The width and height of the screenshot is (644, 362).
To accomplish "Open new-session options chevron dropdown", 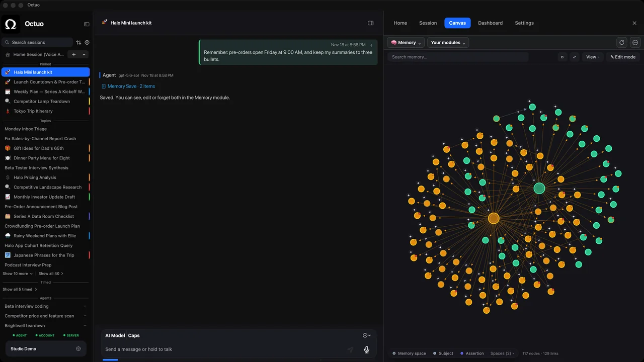I will (x=84, y=54).
